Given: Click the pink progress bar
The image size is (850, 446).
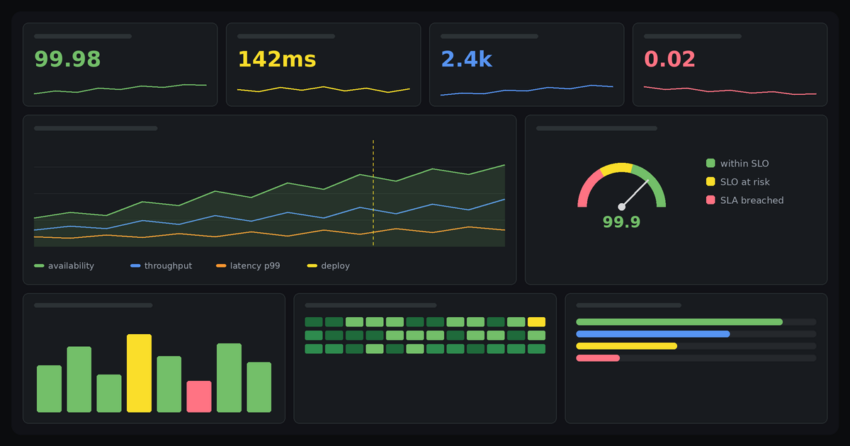Looking at the screenshot, I should 598,358.
